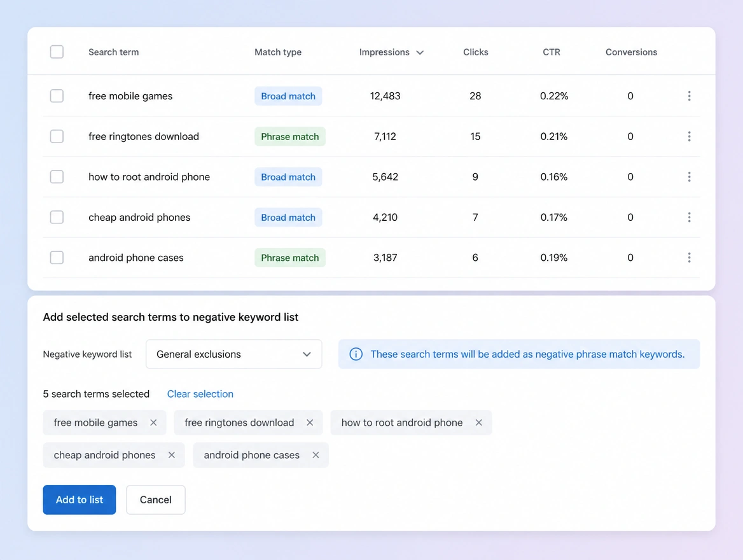The width and height of the screenshot is (743, 560).
Task: Check the cheap android phones row
Action: (x=57, y=217)
